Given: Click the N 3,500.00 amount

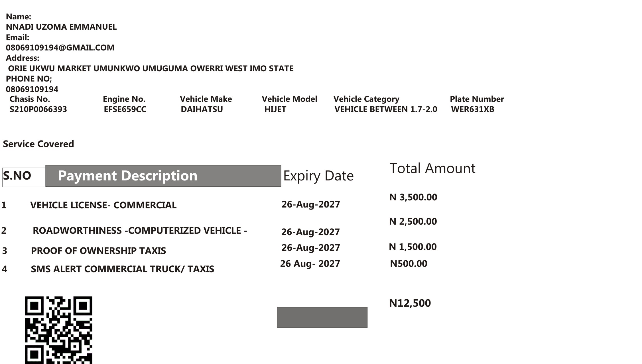Looking at the screenshot, I should pyautogui.click(x=413, y=197).
